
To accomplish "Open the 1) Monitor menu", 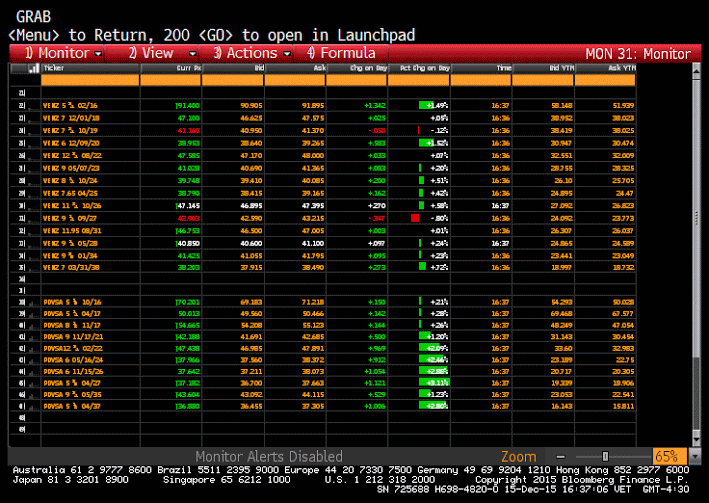I will pos(57,53).
